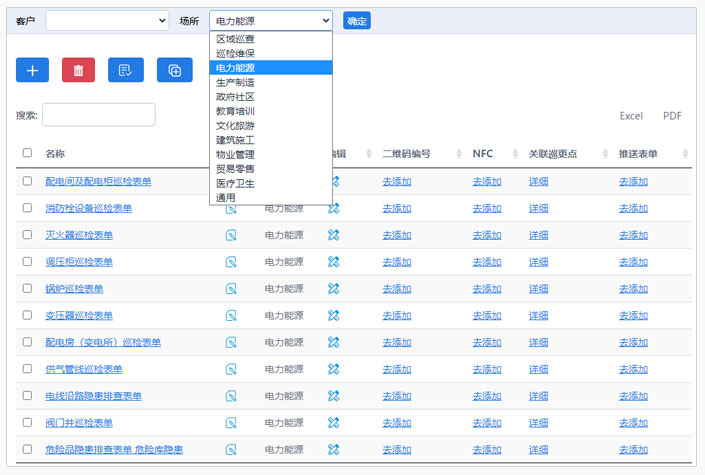The image size is (705, 475).
Task: Click preview icon in 阀门井巡检表单 row
Action: tap(231, 423)
